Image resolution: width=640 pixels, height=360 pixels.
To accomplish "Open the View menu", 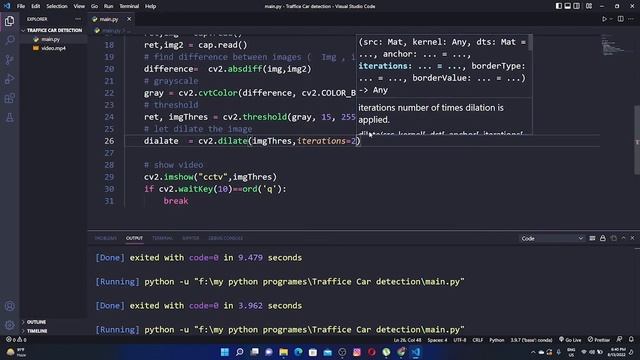I will 79,6.
